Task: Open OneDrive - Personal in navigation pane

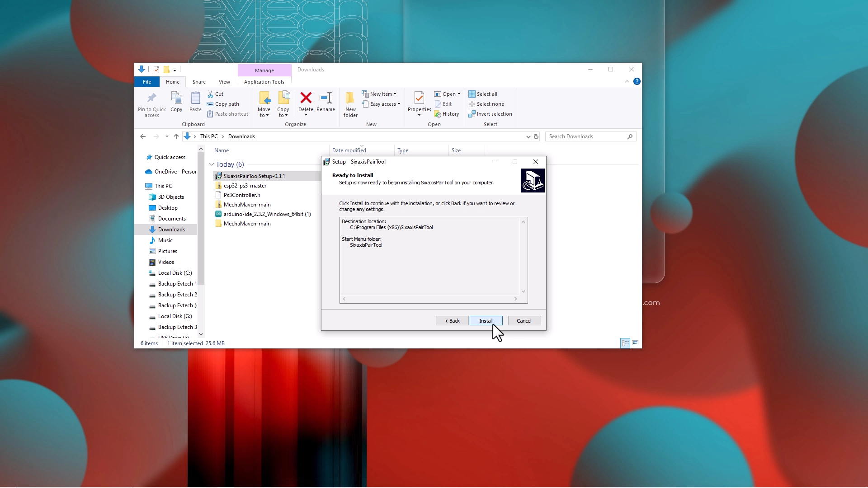Action: 171,172
